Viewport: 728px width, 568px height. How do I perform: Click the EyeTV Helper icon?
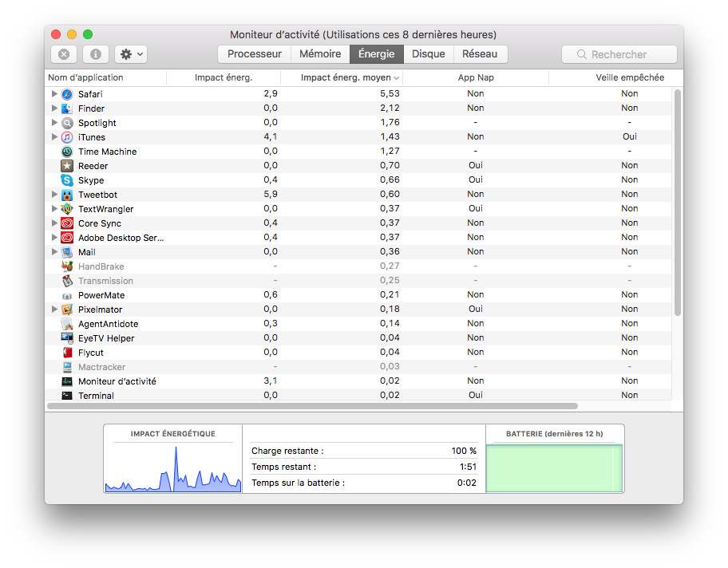pyautogui.click(x=67, y=339)
